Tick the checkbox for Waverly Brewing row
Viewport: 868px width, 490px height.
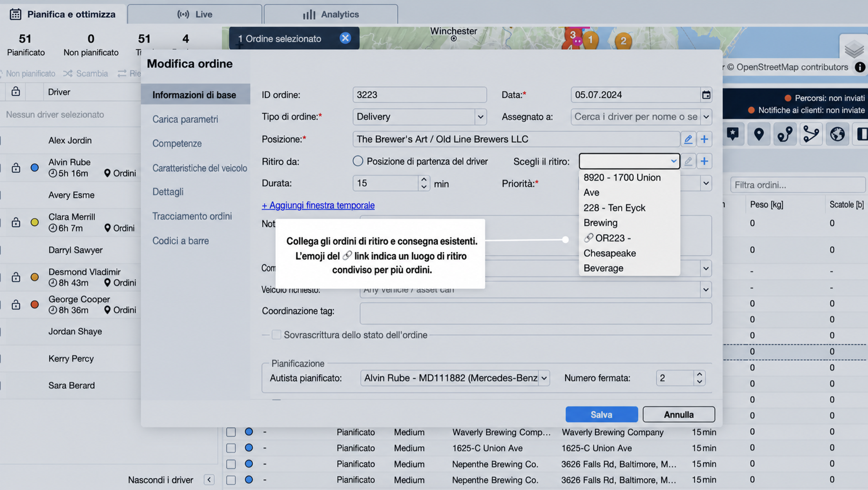pos(231,432)
